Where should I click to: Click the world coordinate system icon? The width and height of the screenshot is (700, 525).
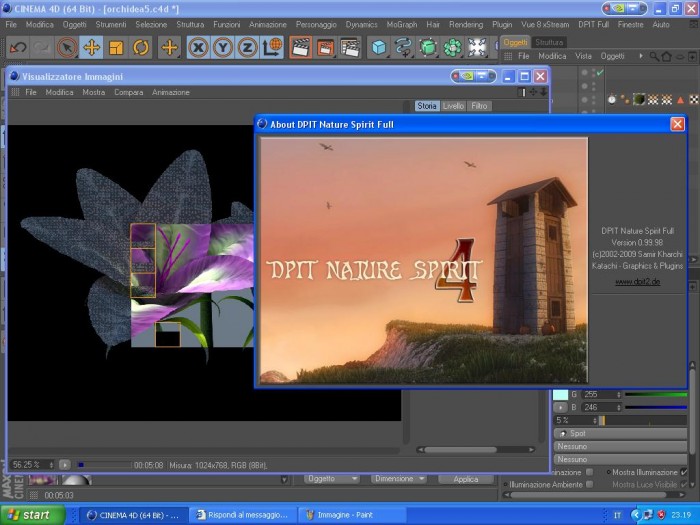click(x=272, y=47)
